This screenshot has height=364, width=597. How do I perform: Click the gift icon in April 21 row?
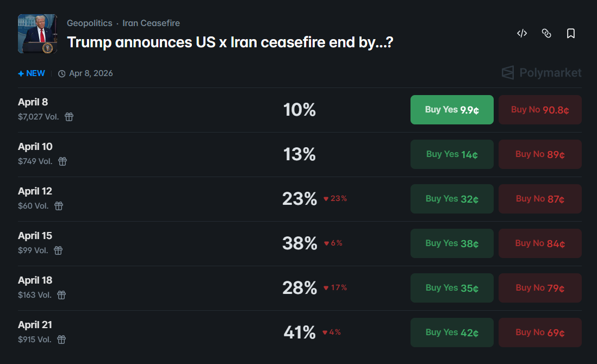[61, 340]
